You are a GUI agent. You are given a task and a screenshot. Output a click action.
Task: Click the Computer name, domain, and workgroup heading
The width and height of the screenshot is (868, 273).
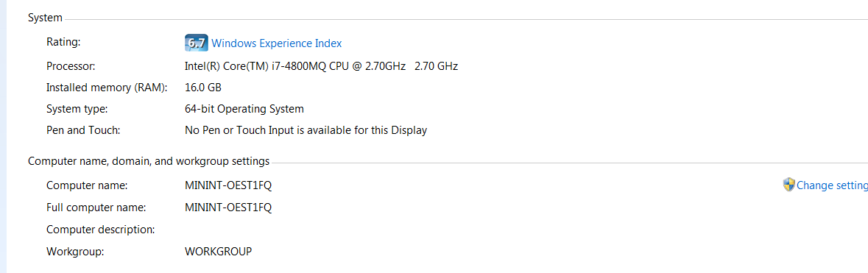tap(149, 162)
